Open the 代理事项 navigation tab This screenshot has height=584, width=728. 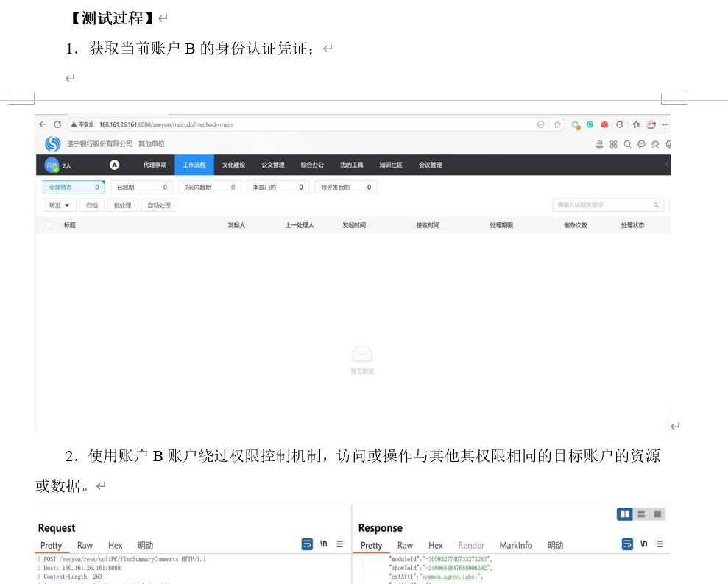tap(155, 165)
